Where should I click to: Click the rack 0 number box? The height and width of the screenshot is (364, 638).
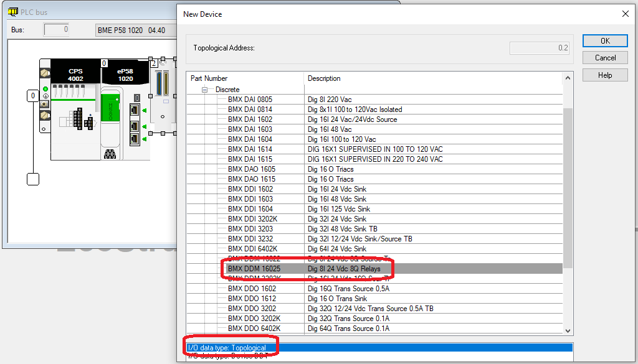pyautogui.click(x=32, y=96)
